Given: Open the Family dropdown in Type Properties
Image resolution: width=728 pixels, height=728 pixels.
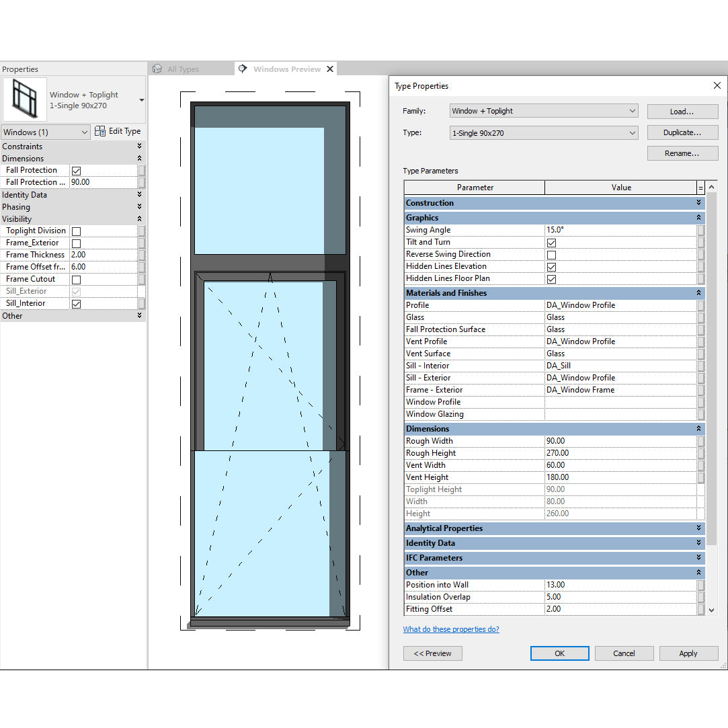Looking at the screenshot, I should [x=543, y=111].
